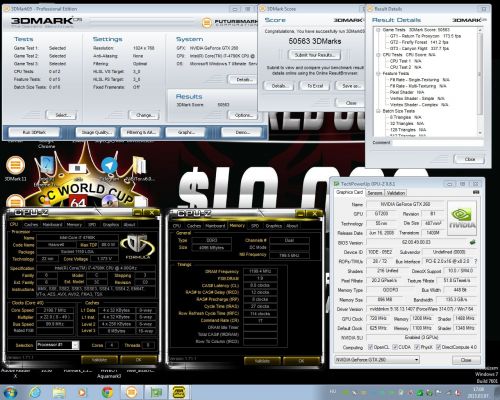Click the To Excel button
The width and height of the screenshot is (500, 400).
click(315, 86)
